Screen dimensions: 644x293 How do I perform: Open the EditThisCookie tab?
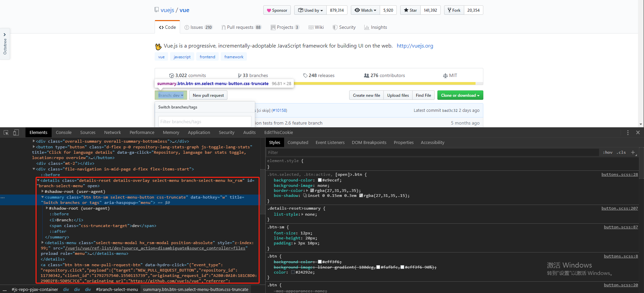(x=278, y=133)
